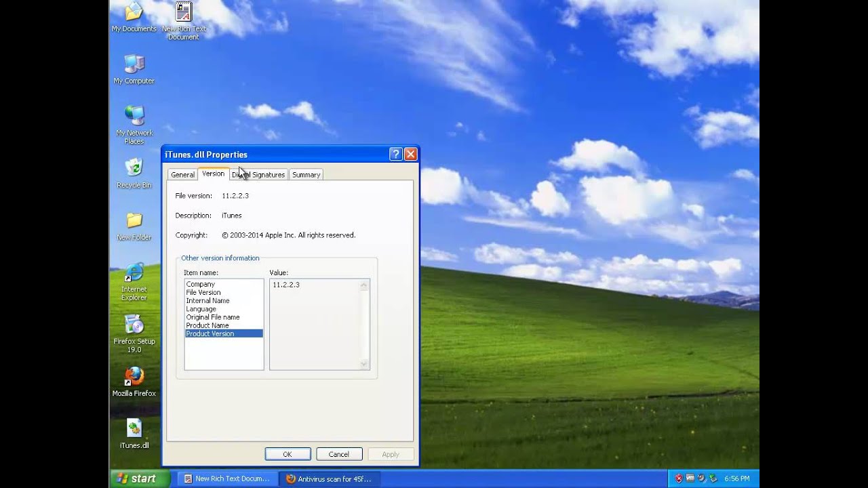
Task: Click the 6:56 PM taskbar clock
Action: click(736, 479)
